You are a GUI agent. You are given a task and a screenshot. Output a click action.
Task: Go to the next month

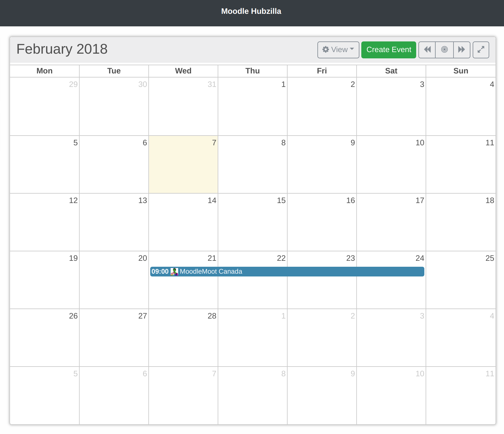[461, 50]
